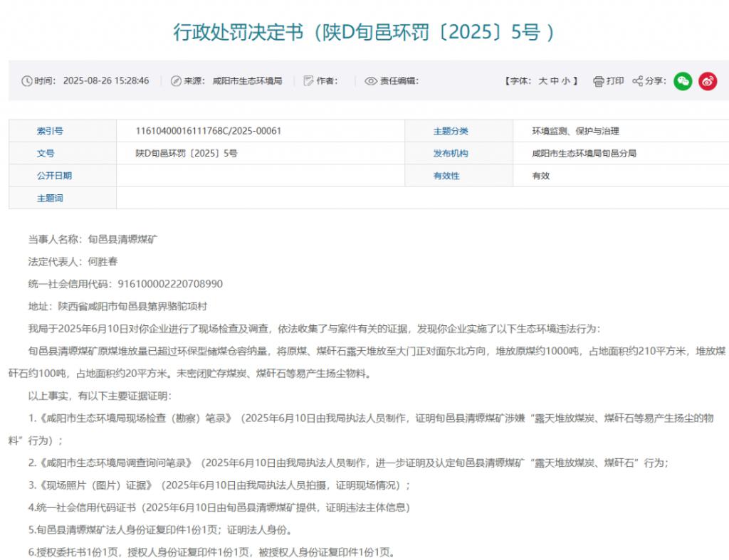Screen dimensions: 729x560
Task: Click the clock icon beside 时间
Action: pyautogui.click(x=27, y=81)
